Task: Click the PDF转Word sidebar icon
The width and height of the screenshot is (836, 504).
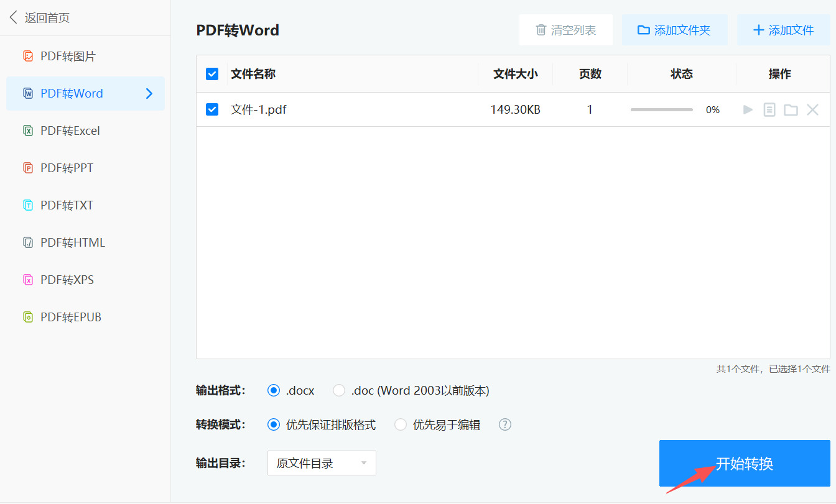Action: click(28, 94)
